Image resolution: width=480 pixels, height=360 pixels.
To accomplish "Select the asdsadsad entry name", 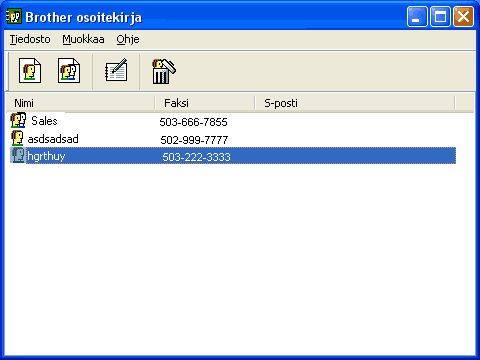I will (x=53, y=139).
